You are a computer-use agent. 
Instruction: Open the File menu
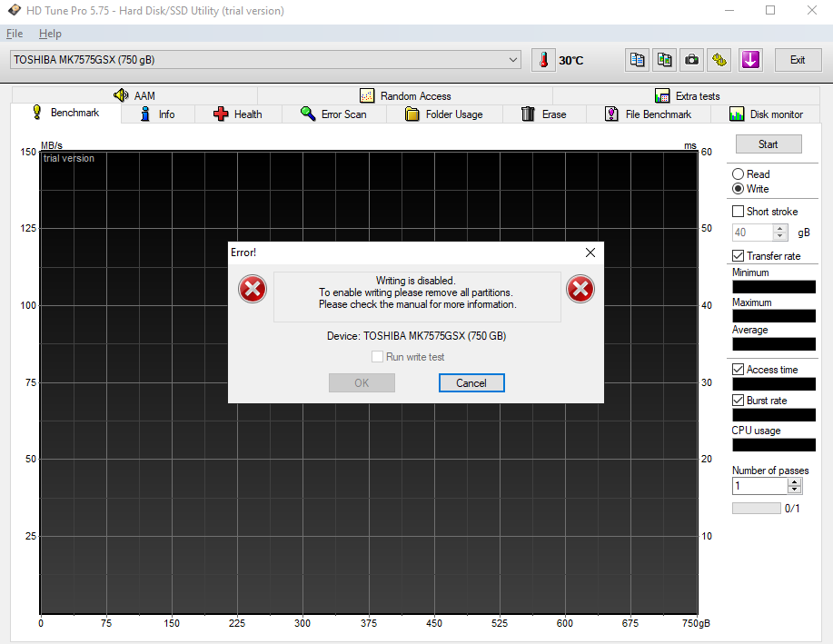(x=15, y=34)
